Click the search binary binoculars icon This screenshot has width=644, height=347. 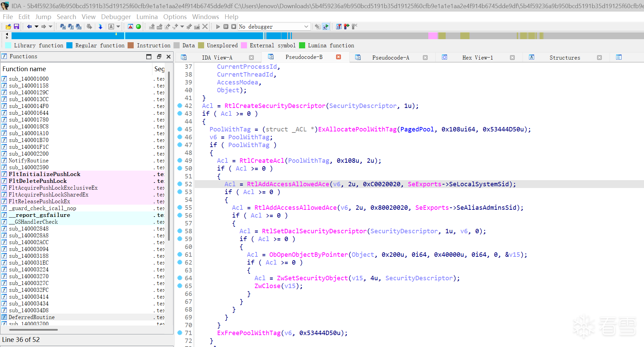point(79,27)
